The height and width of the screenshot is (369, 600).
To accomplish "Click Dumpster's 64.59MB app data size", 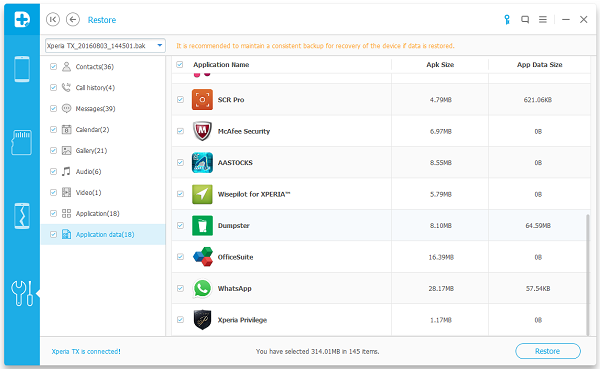I will coord(538,226).
